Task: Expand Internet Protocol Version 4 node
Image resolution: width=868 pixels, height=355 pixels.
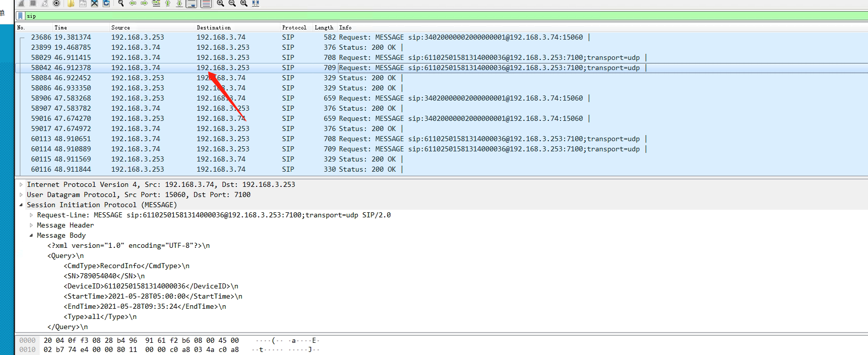Action: 21,184
